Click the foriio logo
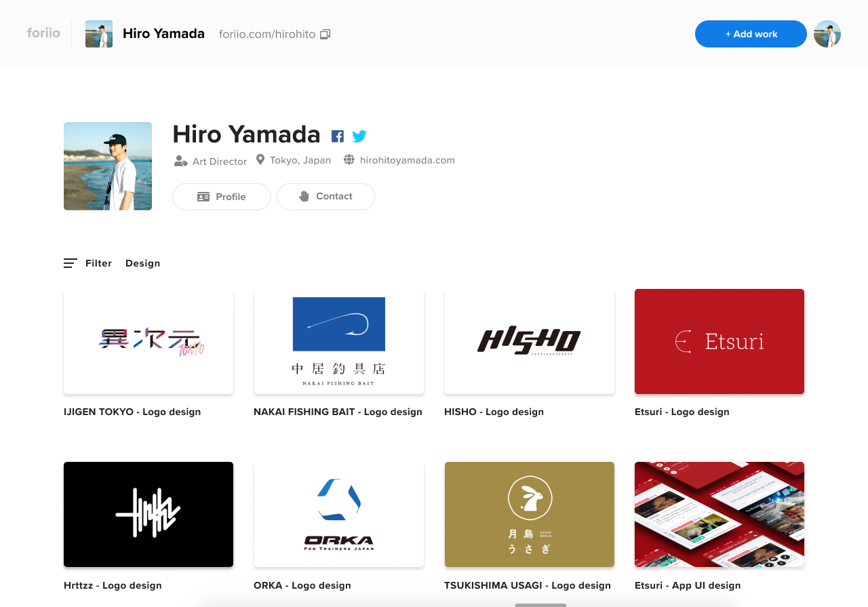Screen dimensions: 868x607 [x=43, y=33]
